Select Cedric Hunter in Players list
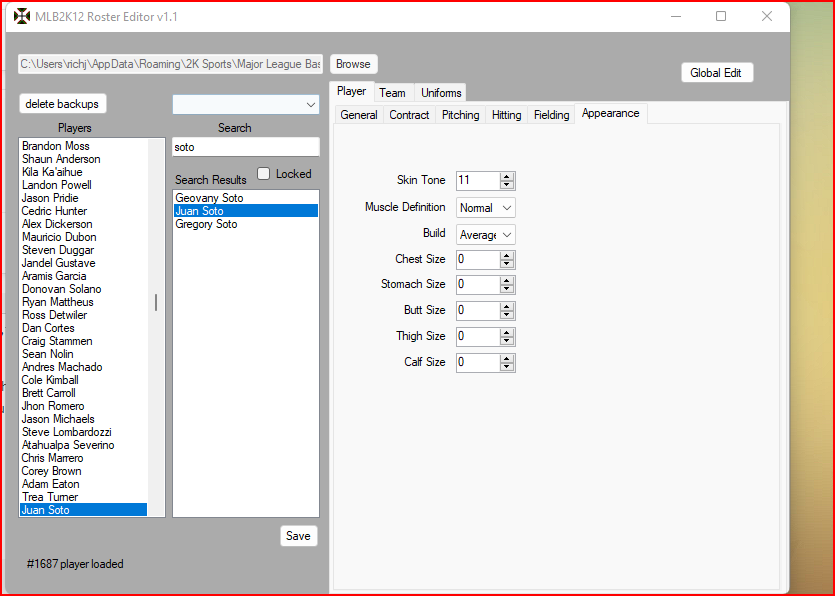Screen dimensions: 835x596 click(84, 211)
